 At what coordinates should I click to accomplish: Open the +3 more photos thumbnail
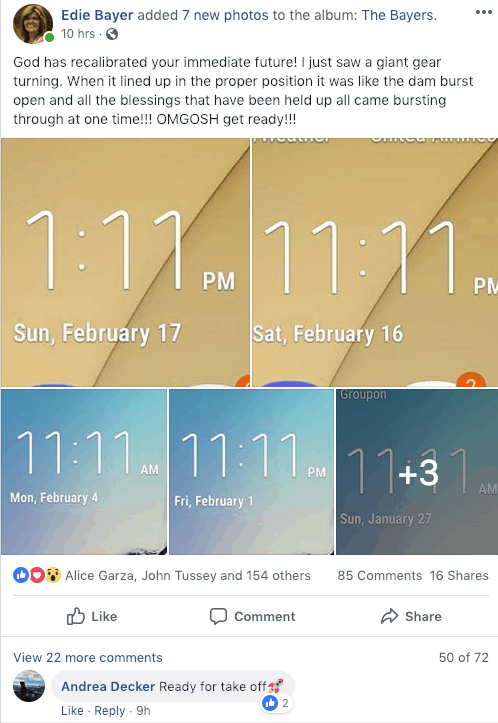[x=417, y=472]
